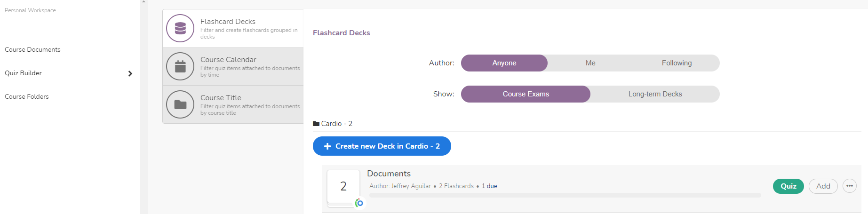This screenshot has width=868, height=214.
Task: Expand the Quiz Builder chevron
Action: click(x=130, y=73)
